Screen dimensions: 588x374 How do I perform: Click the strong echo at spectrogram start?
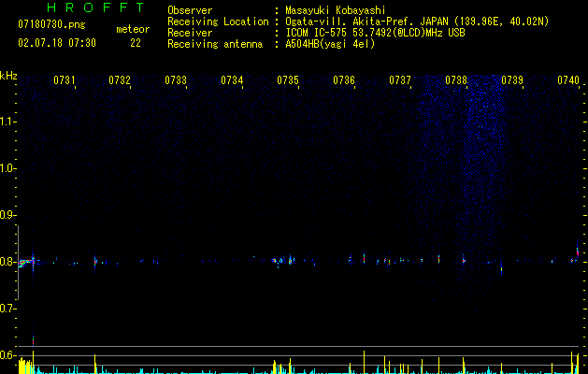coord(25,262)
